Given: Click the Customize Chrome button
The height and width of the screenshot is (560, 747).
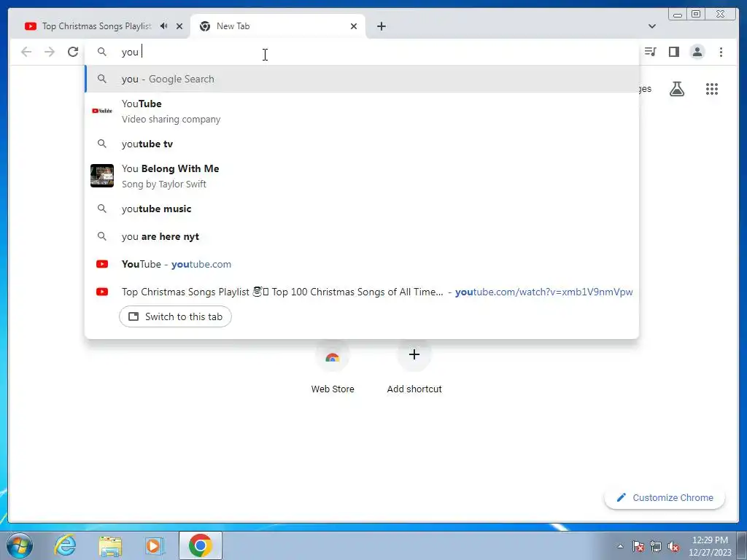Looking at the screenshot, I should point(665,497).
